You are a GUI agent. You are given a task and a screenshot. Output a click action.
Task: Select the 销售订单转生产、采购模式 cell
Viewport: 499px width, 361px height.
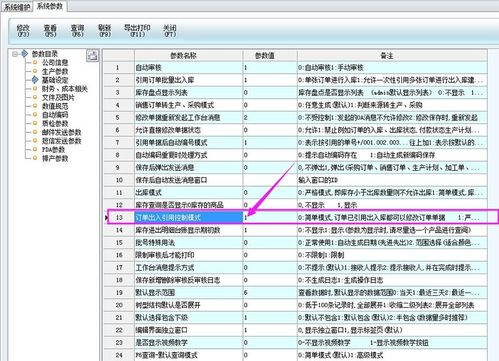click(x=189, y=105)
